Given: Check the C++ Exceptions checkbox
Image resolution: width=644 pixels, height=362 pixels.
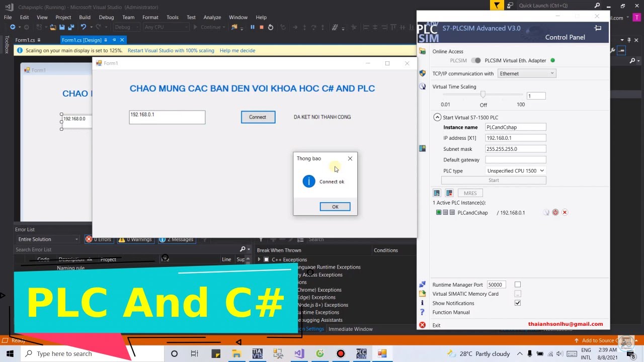Looking at the screenshot, I should pyautogui.click(x=266, y=259).
